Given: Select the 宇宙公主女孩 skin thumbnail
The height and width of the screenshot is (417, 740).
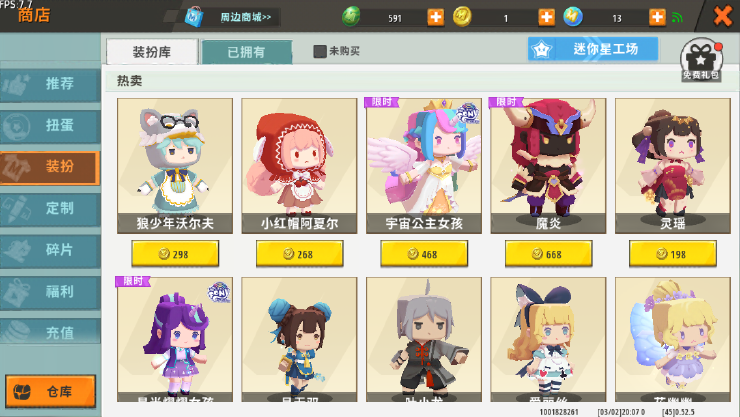Looking at the screenshot, I should (424, 166).
